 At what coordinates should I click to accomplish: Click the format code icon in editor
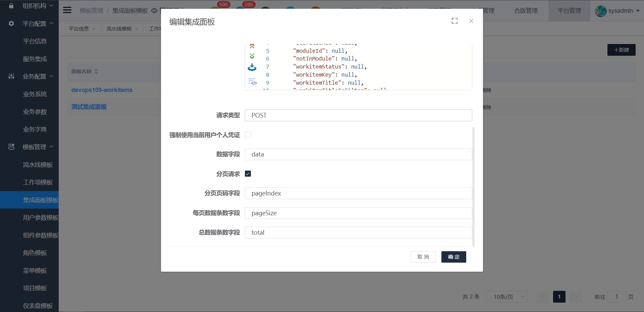point(252,82)
